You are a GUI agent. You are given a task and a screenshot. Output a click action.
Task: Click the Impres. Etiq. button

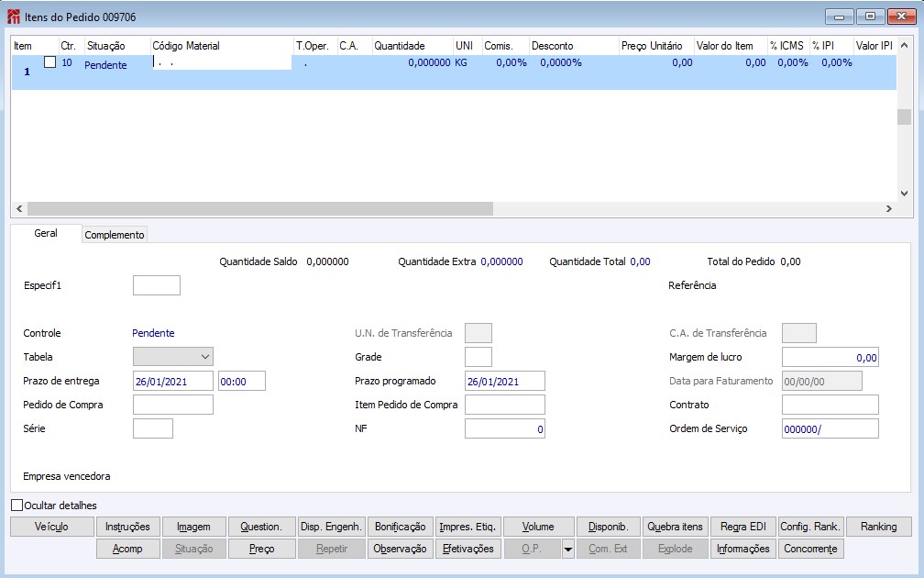(467, 527)
